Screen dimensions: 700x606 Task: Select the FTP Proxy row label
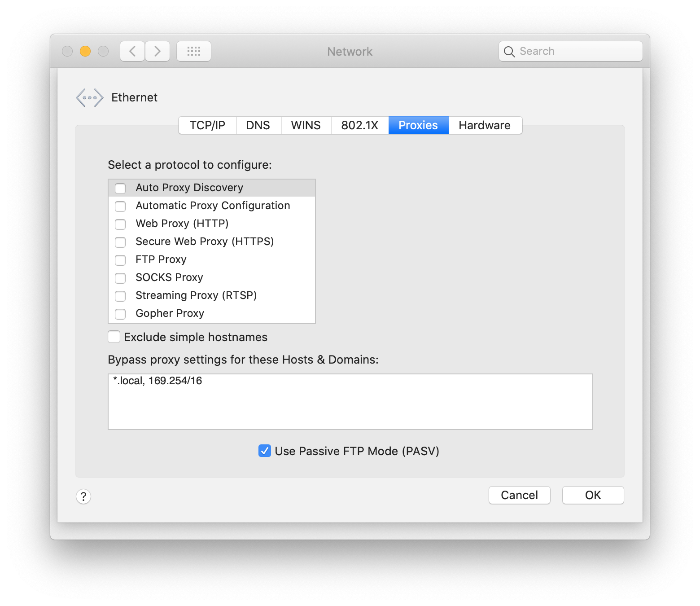(161, 259)
